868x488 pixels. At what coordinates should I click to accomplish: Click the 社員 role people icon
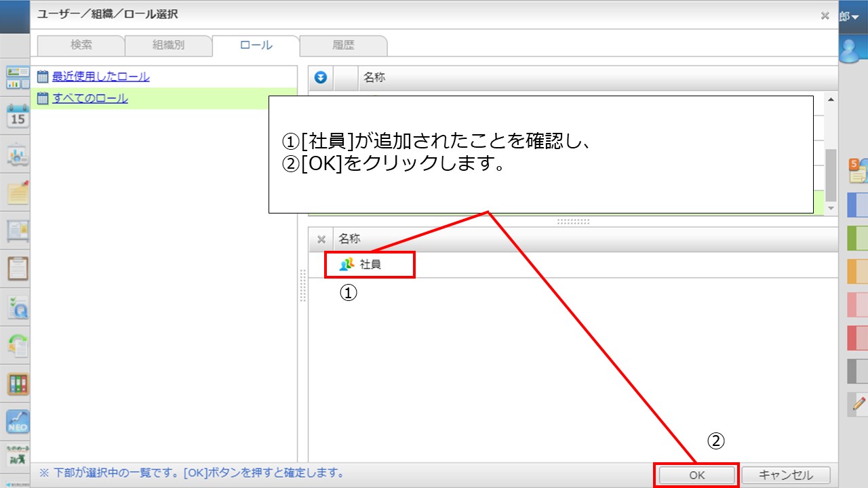click(x=347, y=264)
